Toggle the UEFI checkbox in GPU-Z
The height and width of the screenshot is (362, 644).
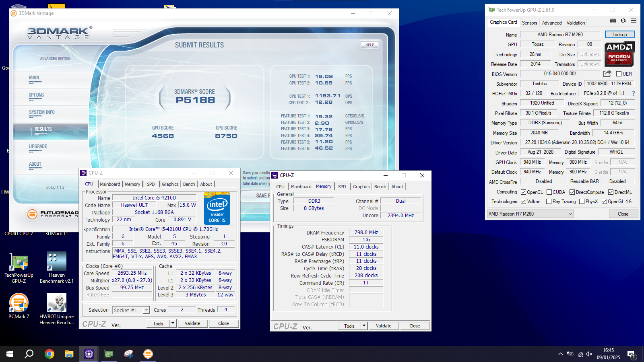[x=619, y=74]
